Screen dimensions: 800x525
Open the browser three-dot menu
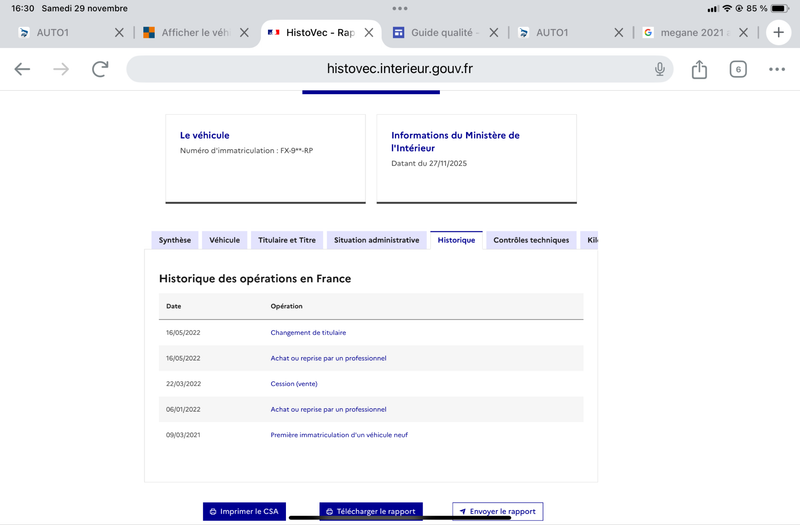click(777, 69)
